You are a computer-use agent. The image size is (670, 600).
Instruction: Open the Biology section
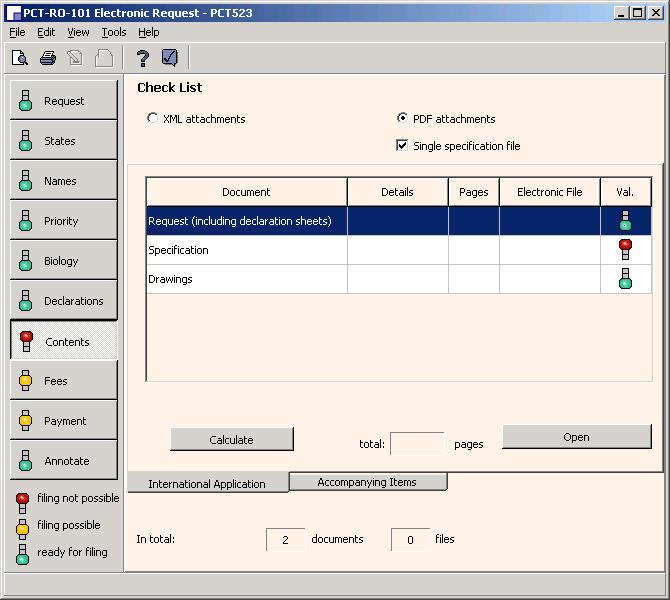[x=64, y=261]
